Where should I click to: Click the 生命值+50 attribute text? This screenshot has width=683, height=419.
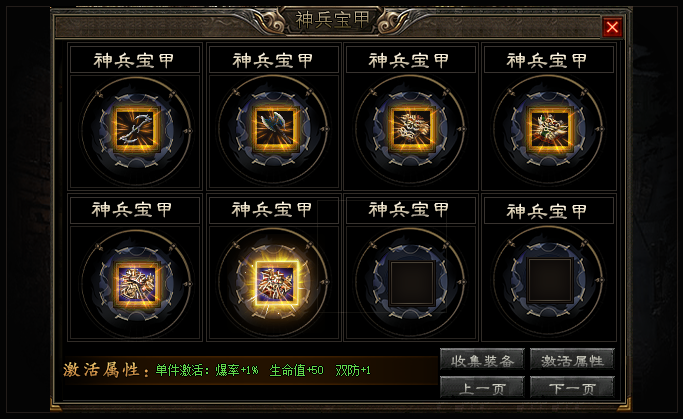[x=296, y=370]
